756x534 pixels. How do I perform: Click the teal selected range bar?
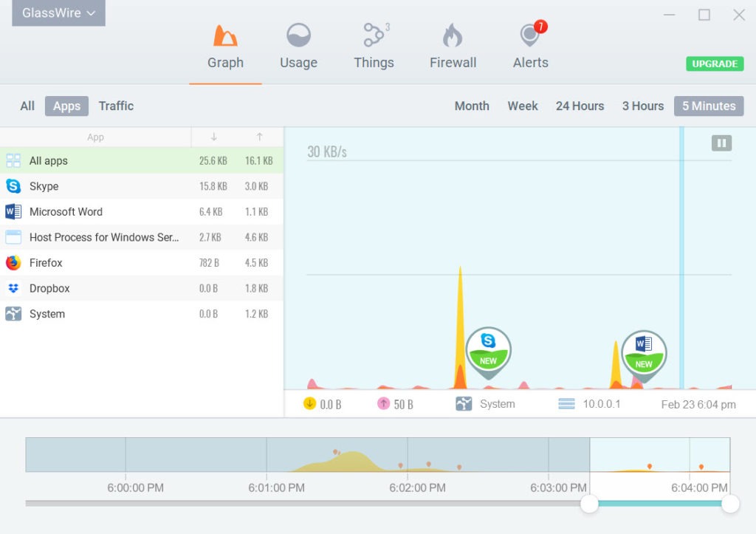[659, 504]
